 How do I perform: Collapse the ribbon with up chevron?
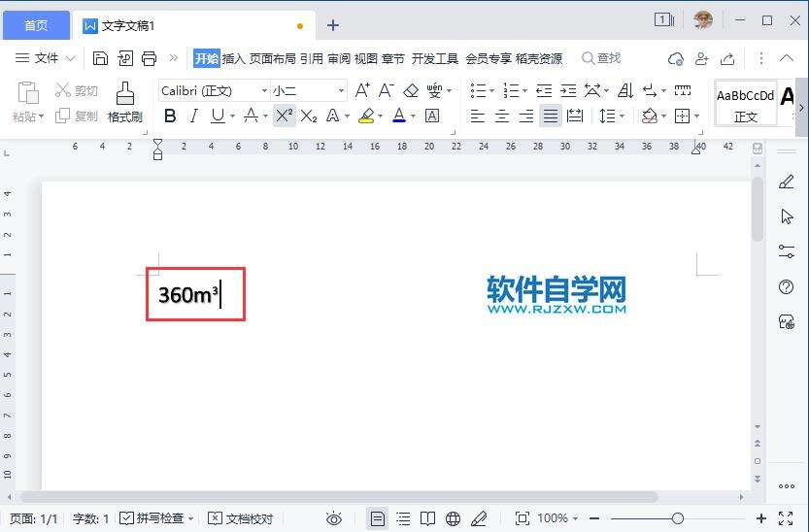coord(787,58)
